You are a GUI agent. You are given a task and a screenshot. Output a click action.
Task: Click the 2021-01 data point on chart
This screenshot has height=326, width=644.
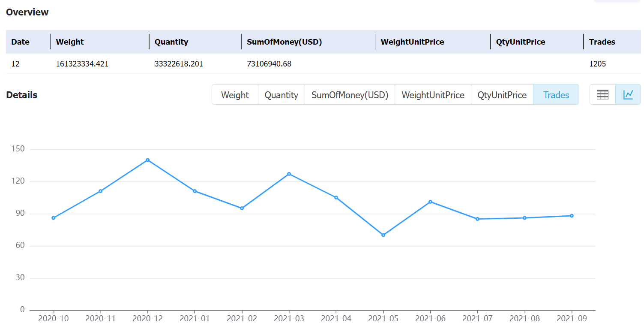click(195, 191)
